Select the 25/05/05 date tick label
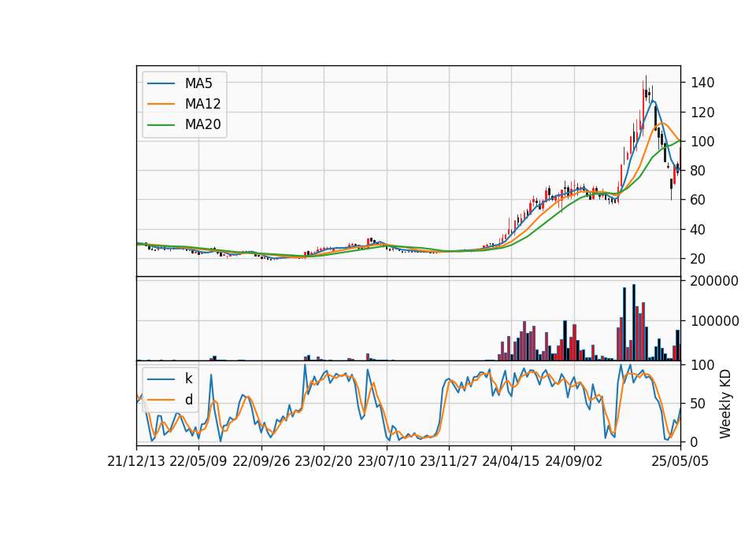Viewport: 756px width, 543px height. 680,461
